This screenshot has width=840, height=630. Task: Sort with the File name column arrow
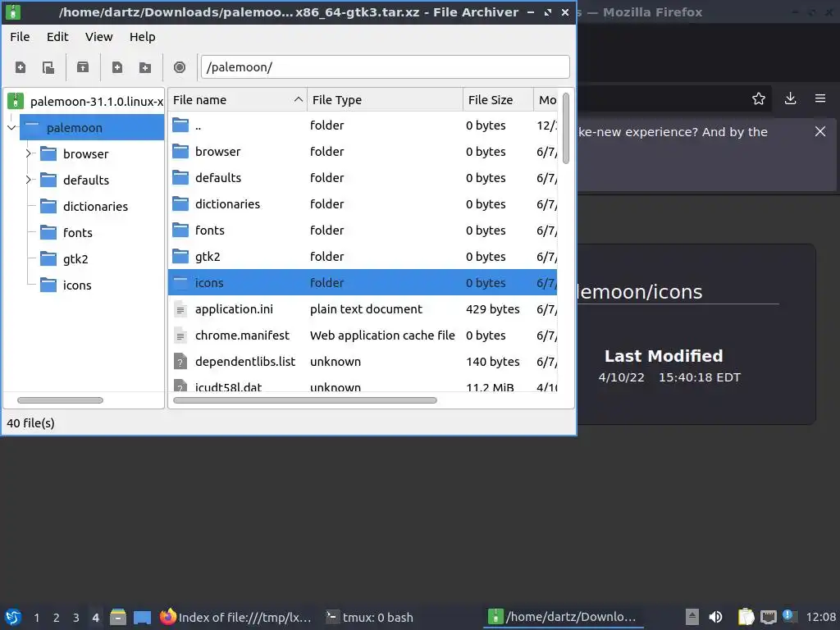299,99
